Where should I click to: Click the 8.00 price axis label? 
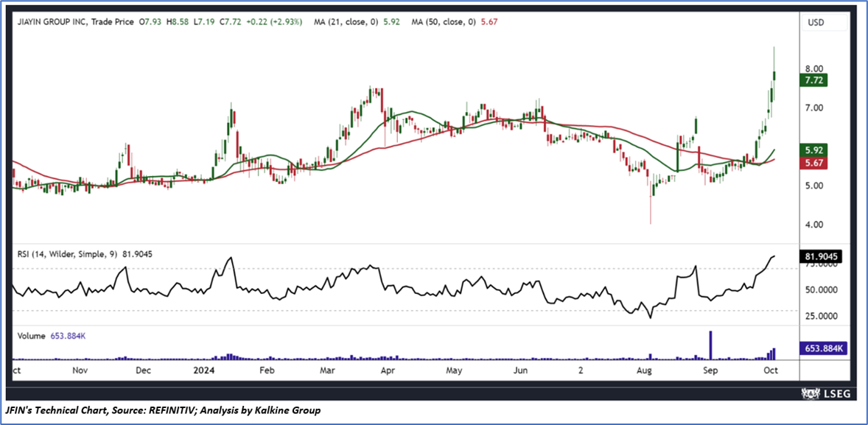816,69
